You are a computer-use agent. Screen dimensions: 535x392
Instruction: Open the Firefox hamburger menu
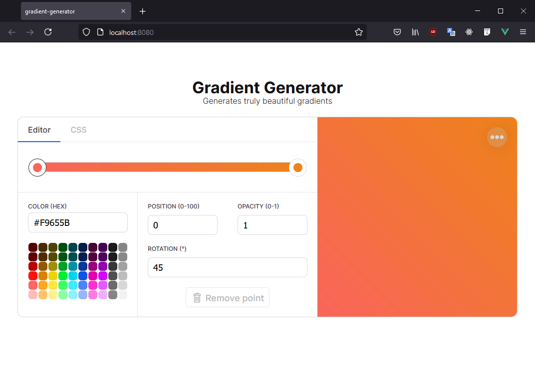point(523,32)
